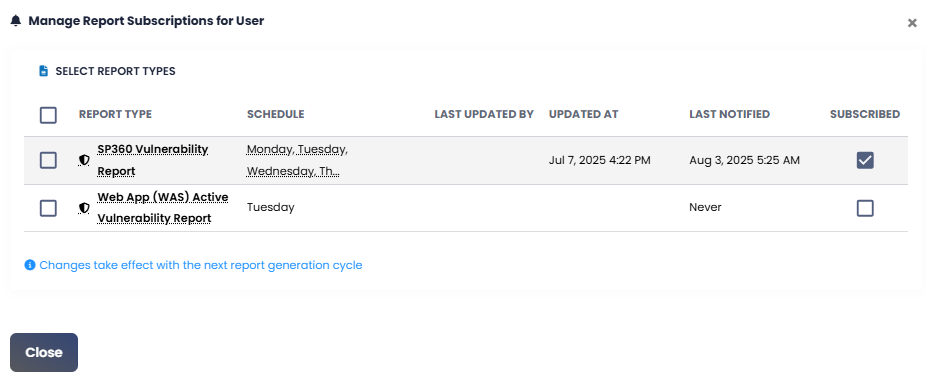Click the bell icon in dialog title
The height and width of the screenshot is (379, 927).
click(x=16, y=21)
